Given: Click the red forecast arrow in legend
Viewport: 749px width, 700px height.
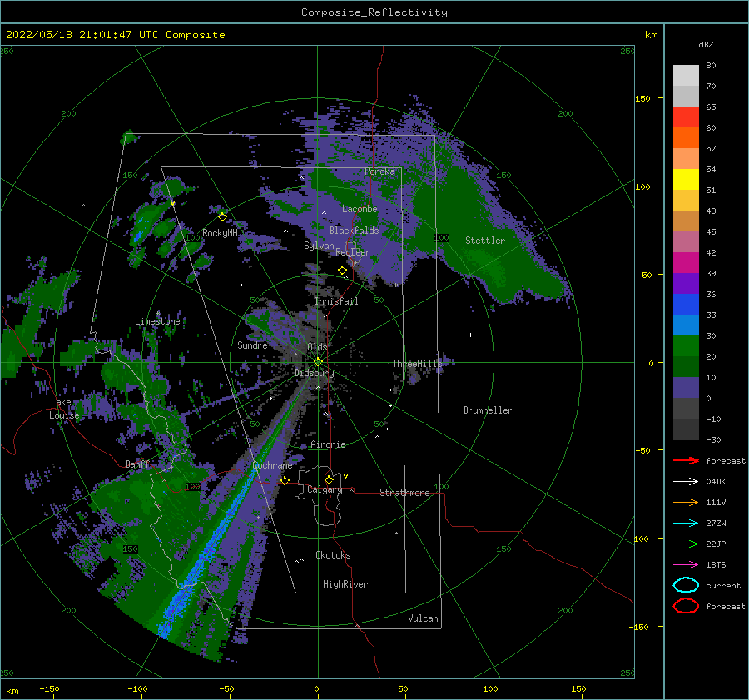Looking at the screenshot, I should coord(686,460).
